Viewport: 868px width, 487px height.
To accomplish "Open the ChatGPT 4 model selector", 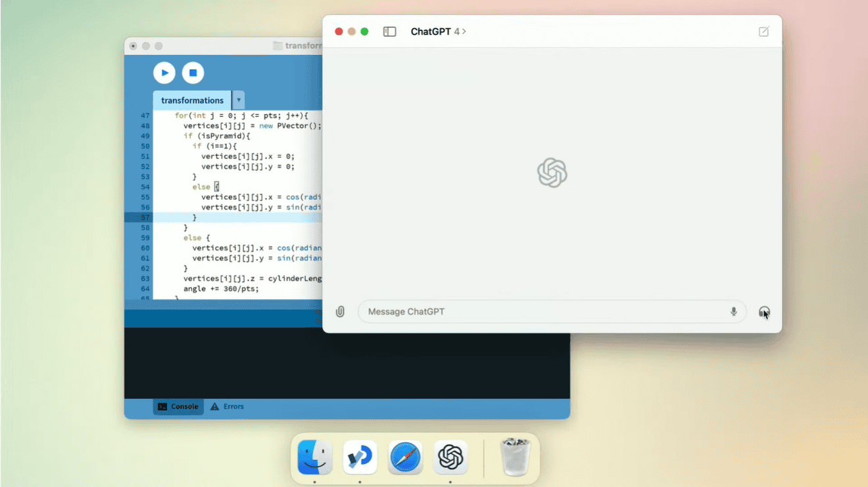I will (439, 31).
